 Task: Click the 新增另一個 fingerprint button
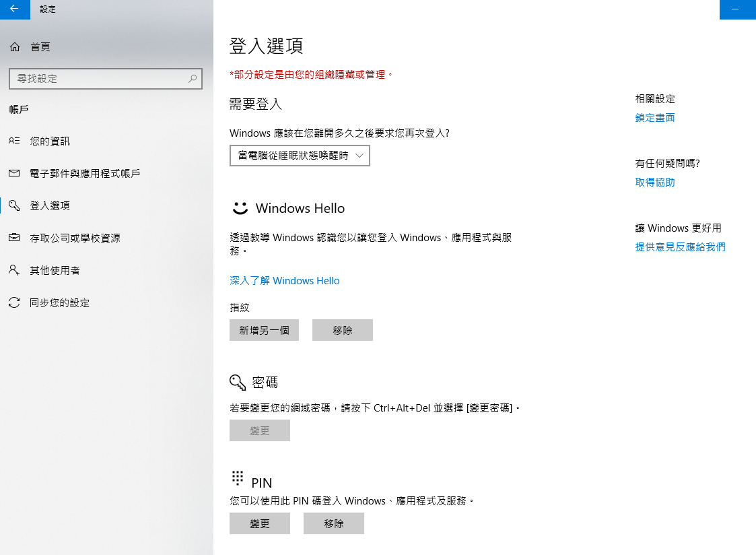point(264,330)
